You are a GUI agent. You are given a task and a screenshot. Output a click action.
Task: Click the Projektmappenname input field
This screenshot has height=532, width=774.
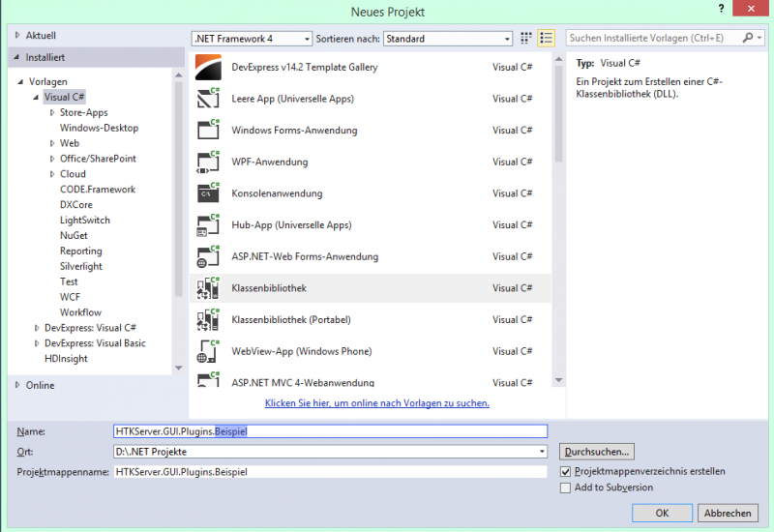click(329, 472)
